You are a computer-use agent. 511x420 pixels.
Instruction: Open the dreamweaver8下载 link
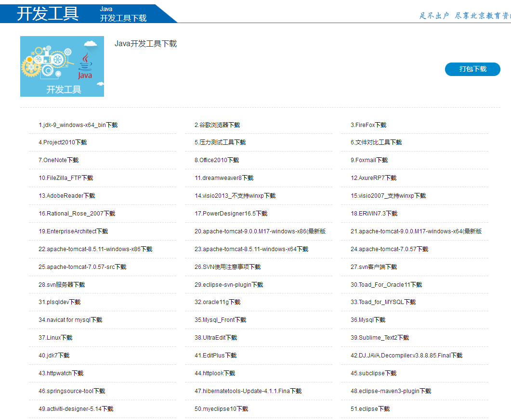[224, 178]
